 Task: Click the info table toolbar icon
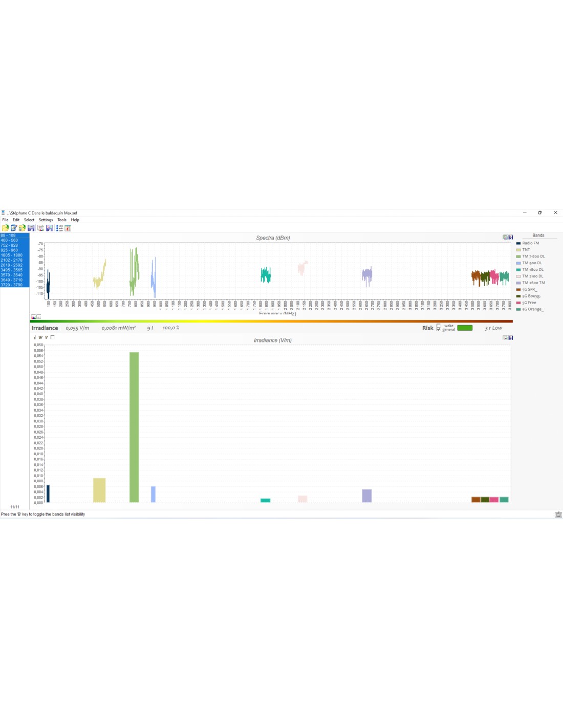click(68, 228)
